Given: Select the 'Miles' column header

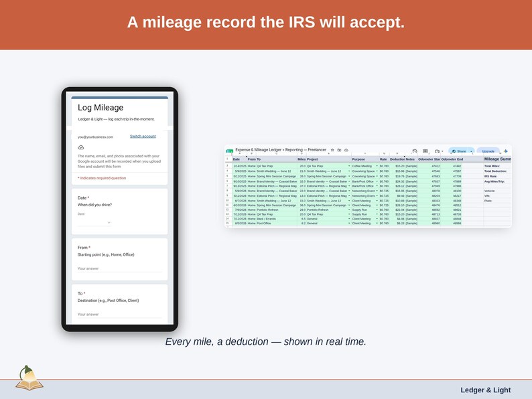Looking at the screenshot, I should pyautogui.click(x=302, y=159).
